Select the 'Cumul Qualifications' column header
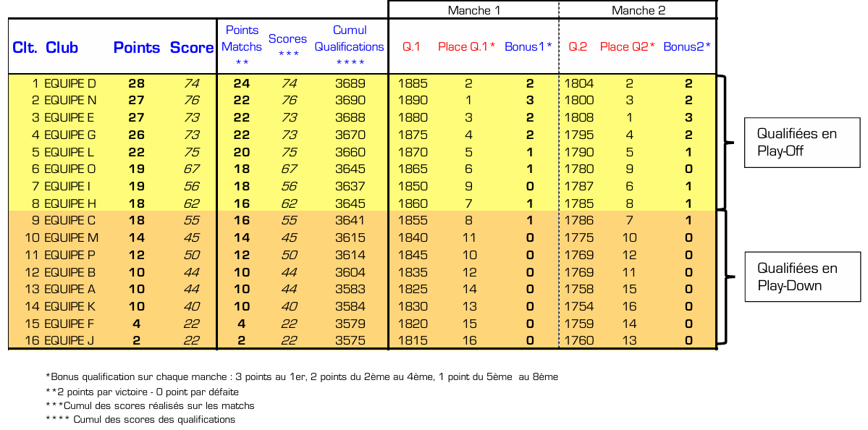The image size is (868, 430). 350,46
